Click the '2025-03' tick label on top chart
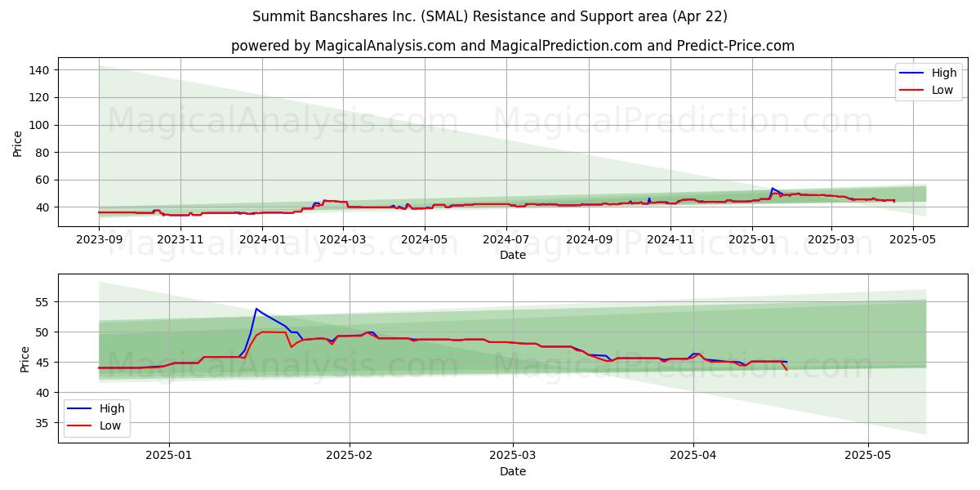The image size is (980, 490). [831, 240]
